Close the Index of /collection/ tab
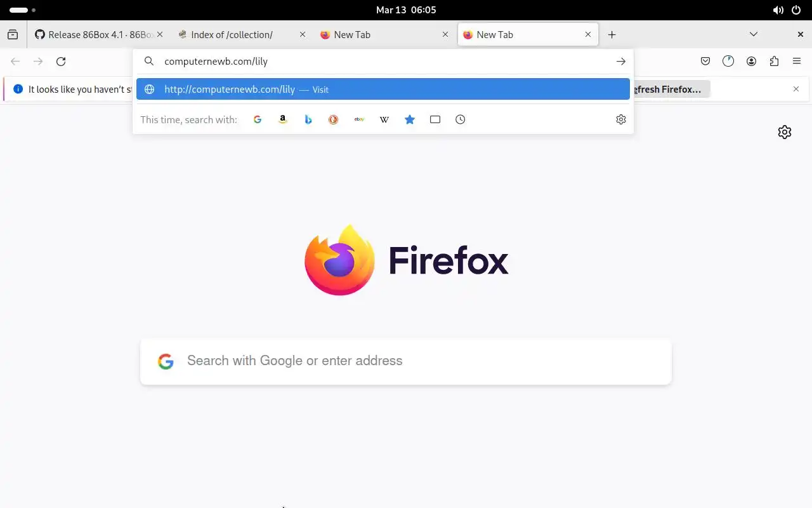This screenshot has width=812, height=508. point(303,35)
